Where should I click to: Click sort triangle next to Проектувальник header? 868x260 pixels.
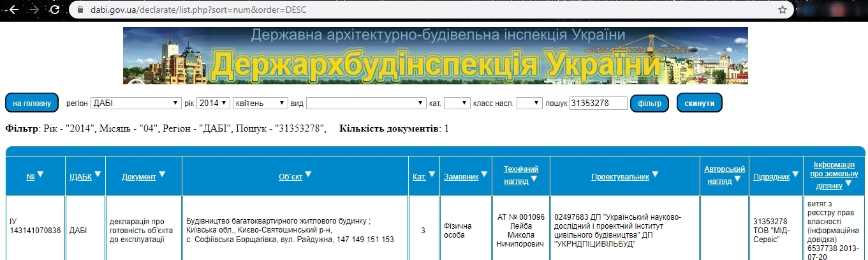[654, 174]
